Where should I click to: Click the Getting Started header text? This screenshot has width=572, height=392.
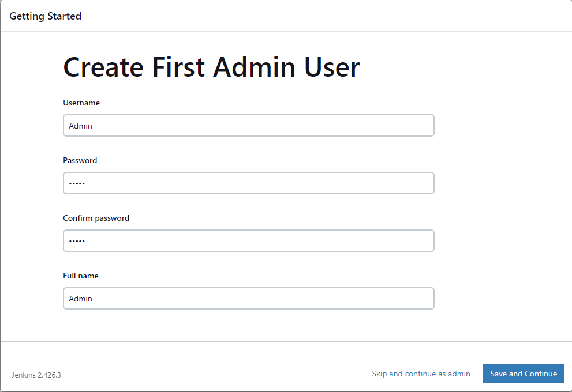(x=45, y=16)
